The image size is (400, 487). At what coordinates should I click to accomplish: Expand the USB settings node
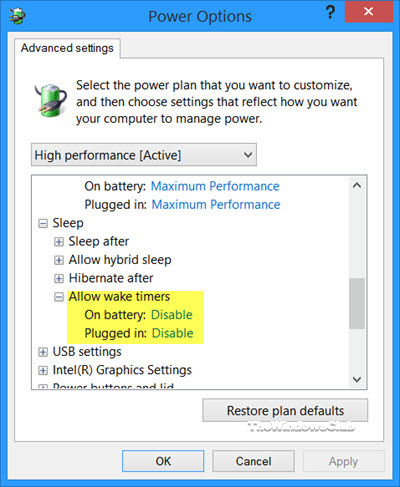point(43,352)
